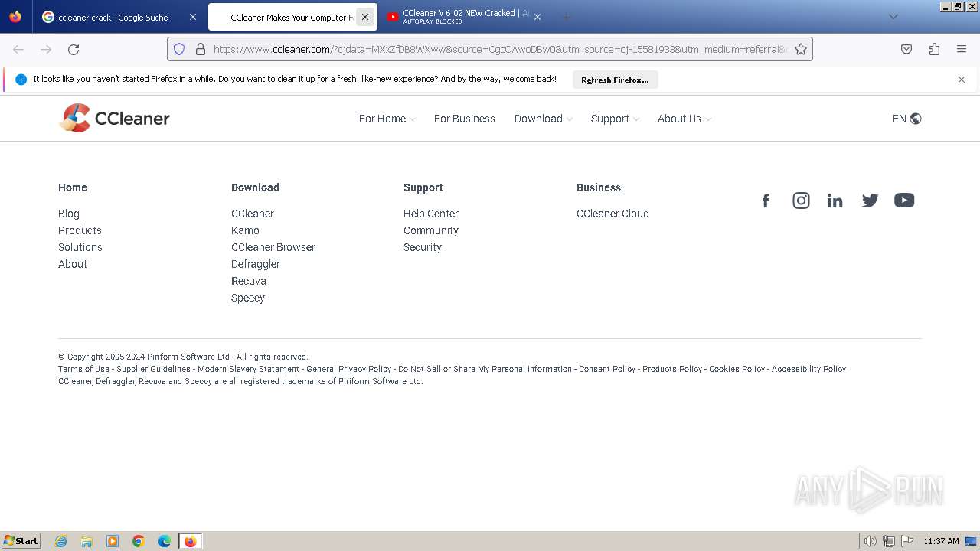Viewport: 980px width, 551px height.
Task: Go back with the back arrow
Action: (x=18, y=49)
